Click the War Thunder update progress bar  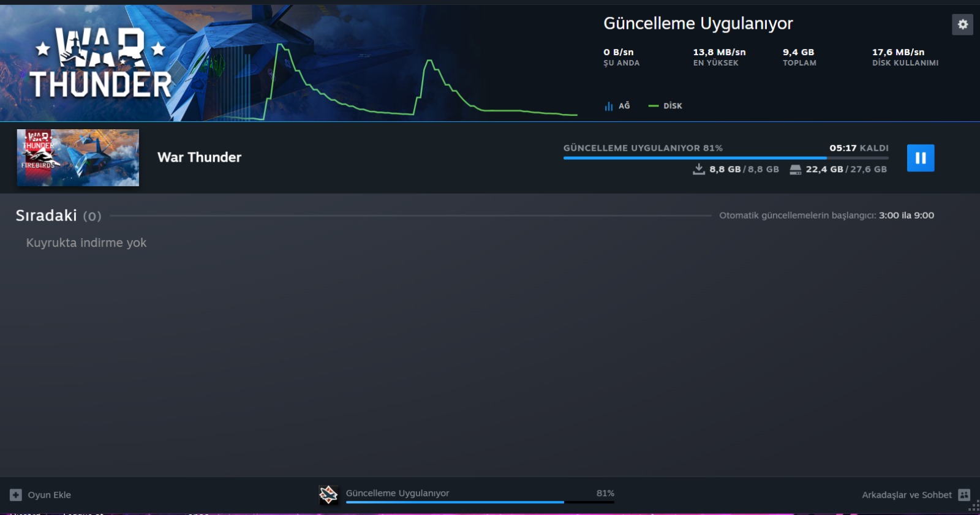[x=726, y=158]
